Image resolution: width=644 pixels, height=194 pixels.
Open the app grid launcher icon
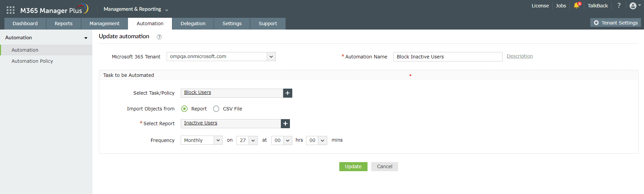click(10, 10)
